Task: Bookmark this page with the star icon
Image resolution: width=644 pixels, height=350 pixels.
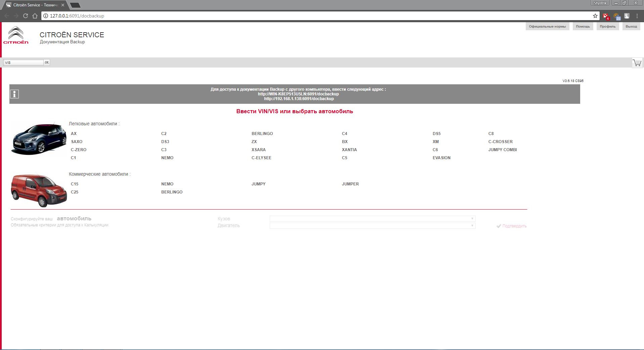Action: coord(595,16)
